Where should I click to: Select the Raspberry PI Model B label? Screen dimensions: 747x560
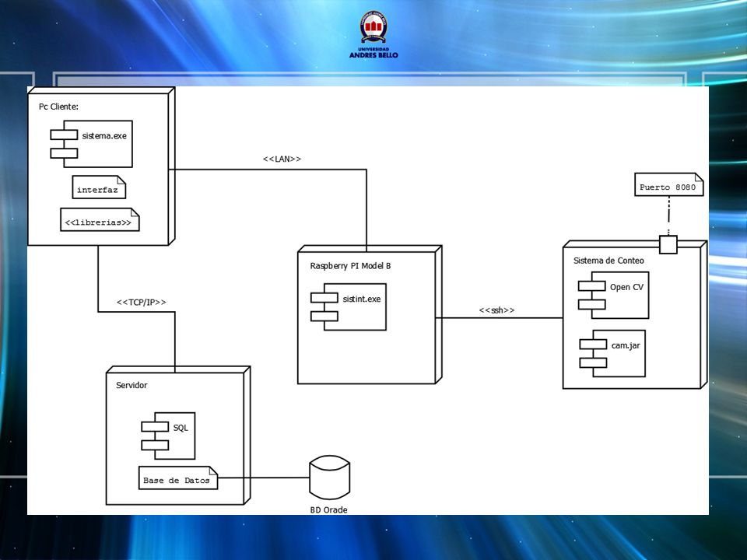(x=350, y=266)
